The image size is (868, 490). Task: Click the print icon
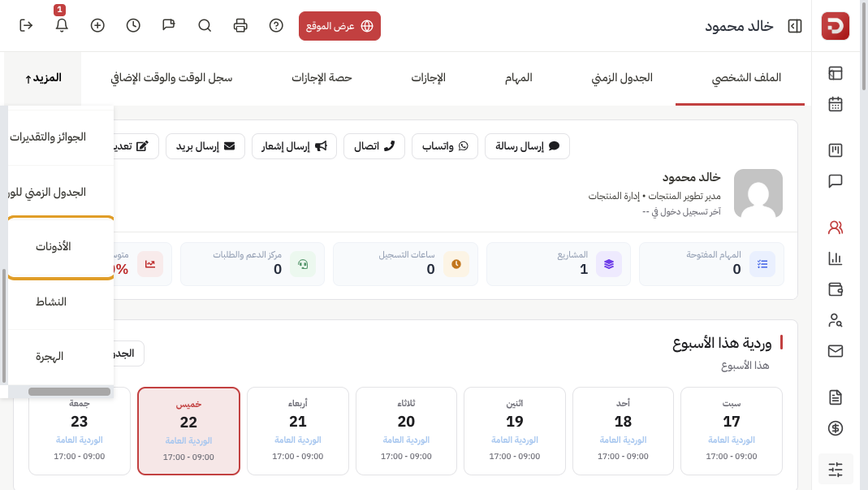pos(240,25)
